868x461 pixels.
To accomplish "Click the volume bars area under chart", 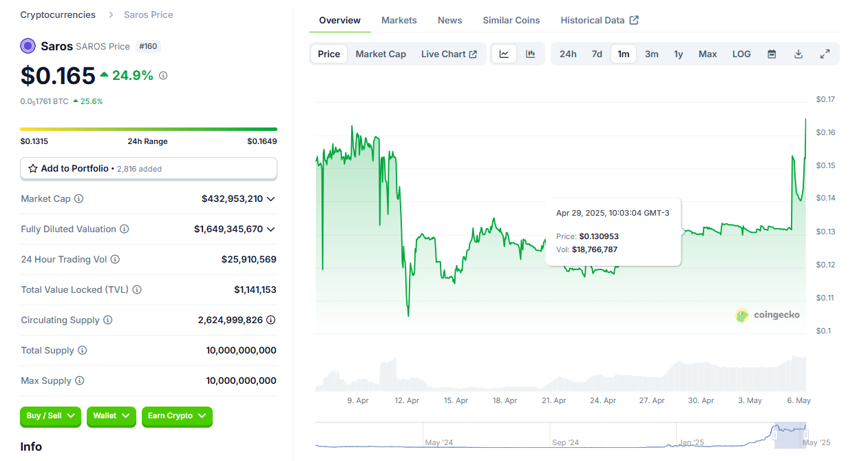I will (560, 374).
